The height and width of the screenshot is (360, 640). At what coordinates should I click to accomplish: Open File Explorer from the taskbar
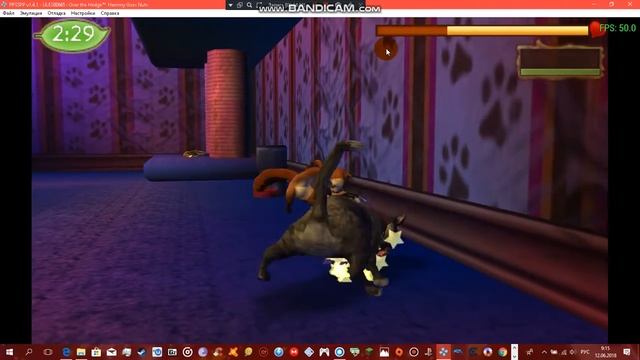coord(81,352)
